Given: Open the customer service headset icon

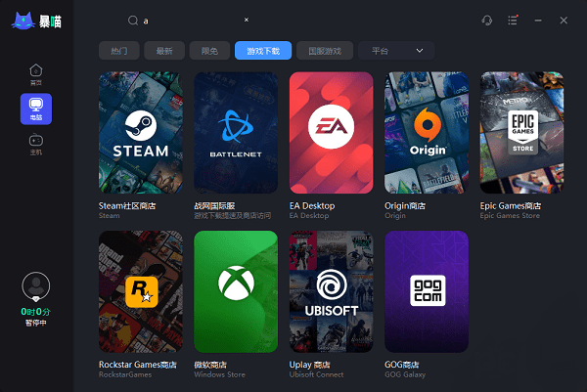Looking at the screenshot, I should pos(486,21).
